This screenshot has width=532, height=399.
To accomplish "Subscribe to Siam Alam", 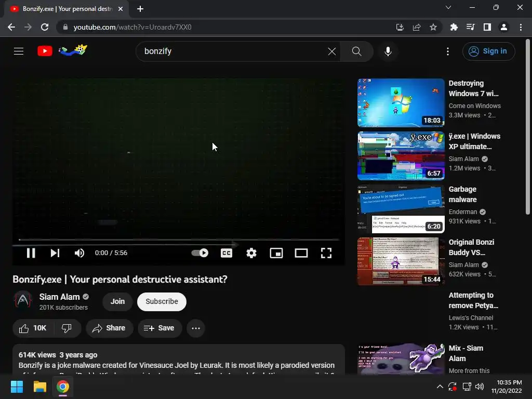I will pos(162,302).
